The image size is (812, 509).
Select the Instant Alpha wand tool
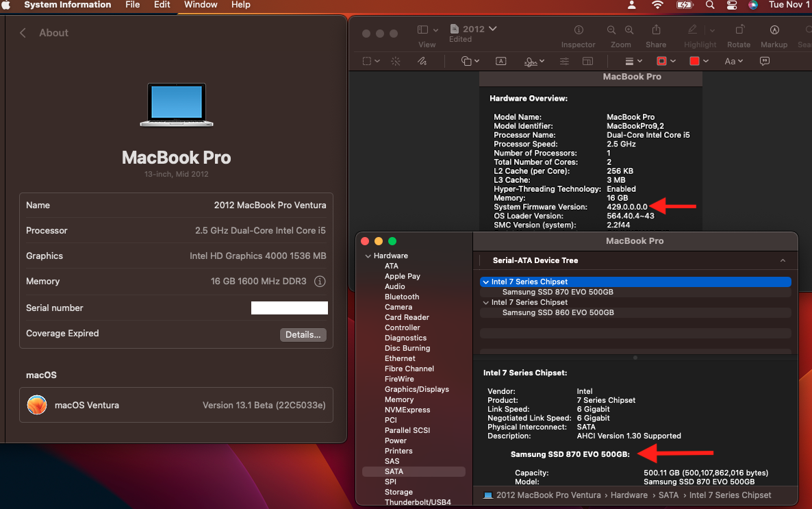point(396,61)
